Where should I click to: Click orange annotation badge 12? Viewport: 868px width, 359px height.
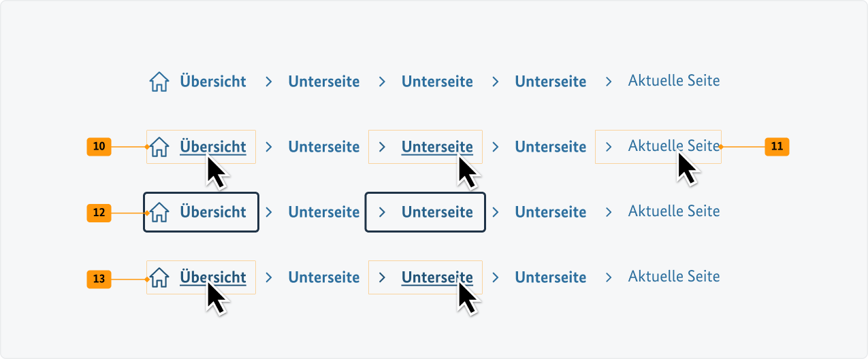pyautogui.click(x=99, y=213)
